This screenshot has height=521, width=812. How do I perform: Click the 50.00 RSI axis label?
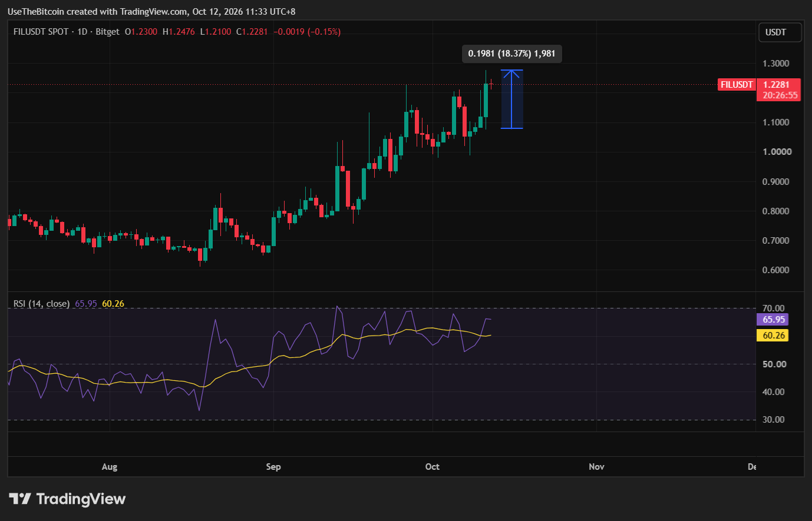pyautogui.click(x=774, y=364)
